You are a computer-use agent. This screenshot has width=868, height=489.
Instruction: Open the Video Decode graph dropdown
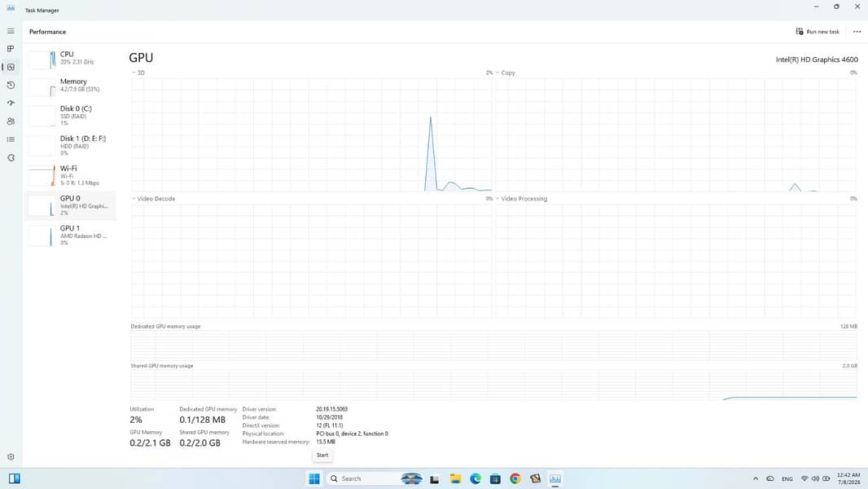153,198
